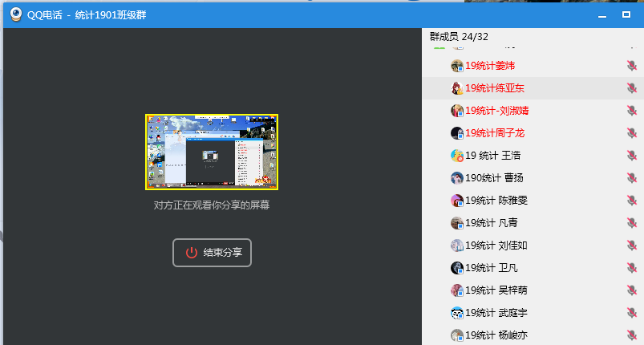The image size is (644, 345).
Task: Toggle muted microphone for 190统计 曹扬
Action: pos(632,178)
